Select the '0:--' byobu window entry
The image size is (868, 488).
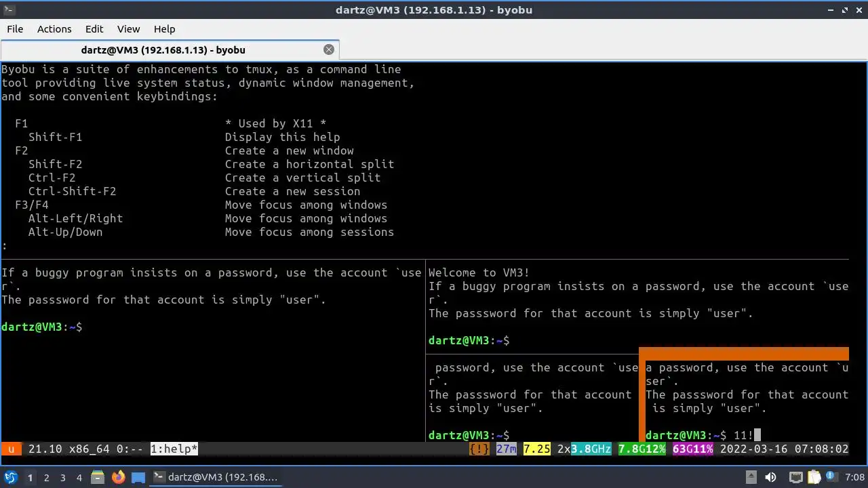(130, 449)
